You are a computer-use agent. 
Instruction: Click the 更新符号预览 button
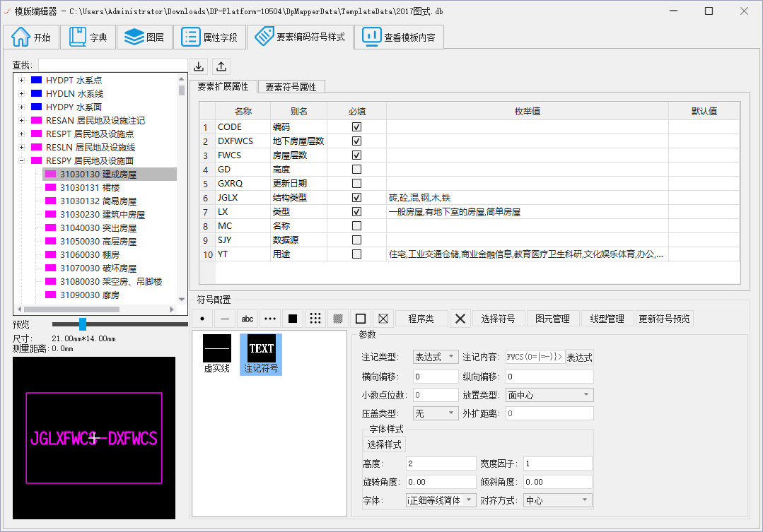tap(664, 319)
